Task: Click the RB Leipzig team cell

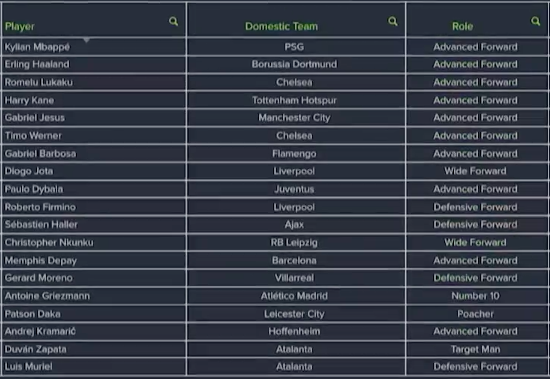Action: (x=296, y=242)
